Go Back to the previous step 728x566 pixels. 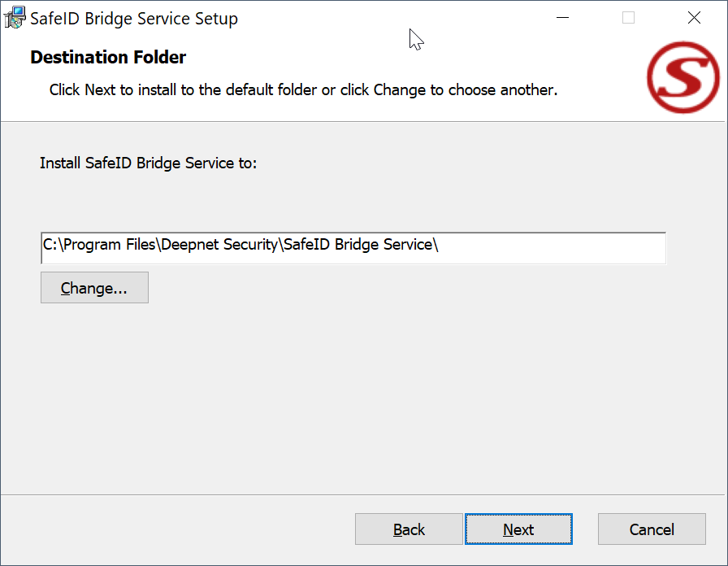point(409,529)
